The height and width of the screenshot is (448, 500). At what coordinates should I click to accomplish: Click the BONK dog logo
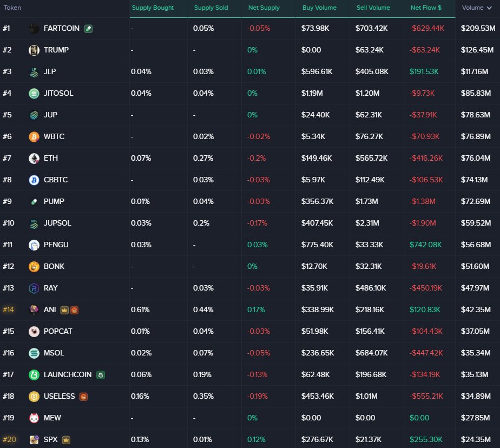pos(34,267)
